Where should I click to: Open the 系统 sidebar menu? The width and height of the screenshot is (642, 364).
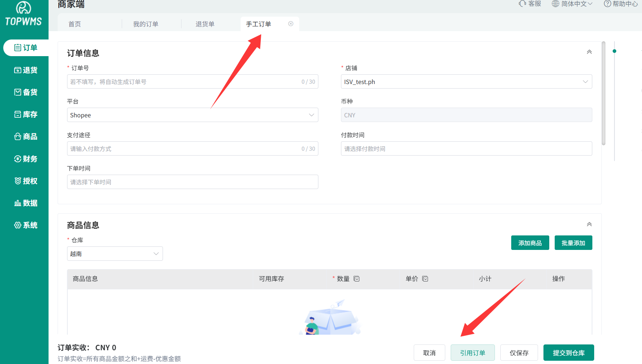(26, 225)
